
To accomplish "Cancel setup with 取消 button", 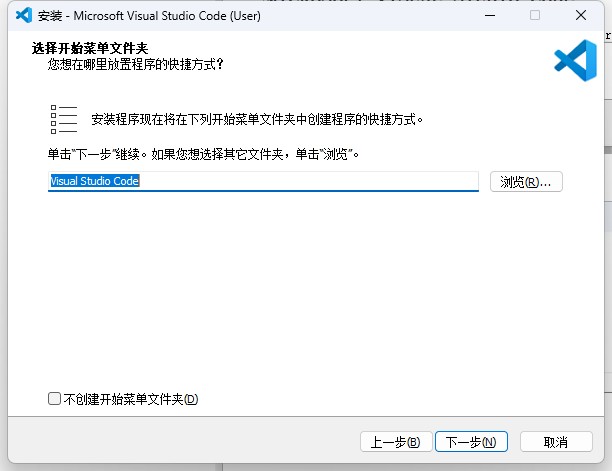I will click(556, 442).
